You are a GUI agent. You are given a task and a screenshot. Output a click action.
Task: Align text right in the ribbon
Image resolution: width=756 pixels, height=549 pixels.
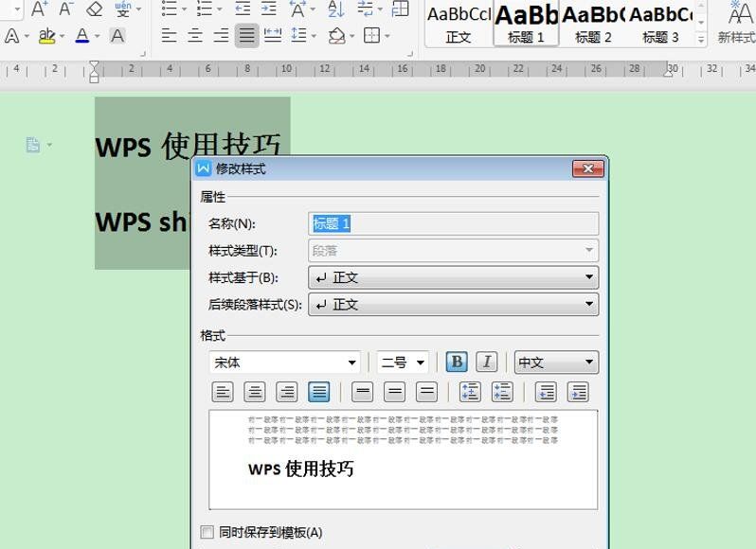point(221,36)
